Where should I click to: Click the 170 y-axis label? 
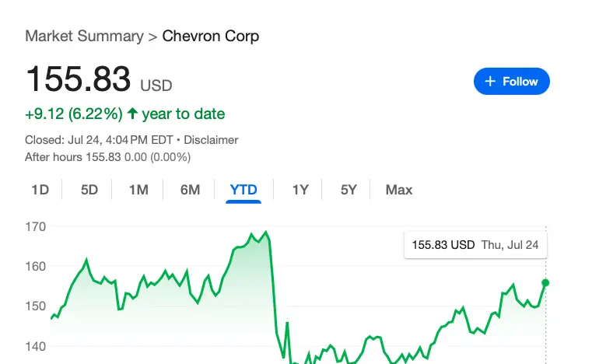coord(37,227)
